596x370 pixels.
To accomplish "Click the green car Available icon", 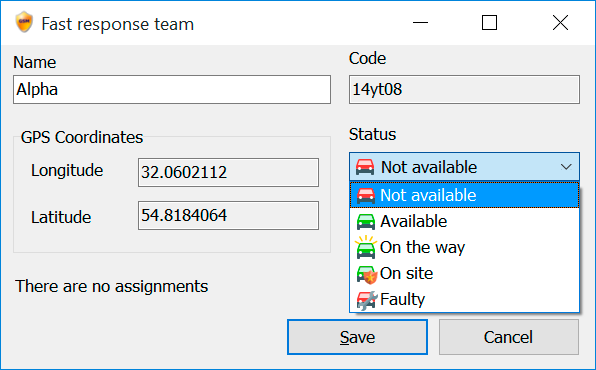I will 366,221.
